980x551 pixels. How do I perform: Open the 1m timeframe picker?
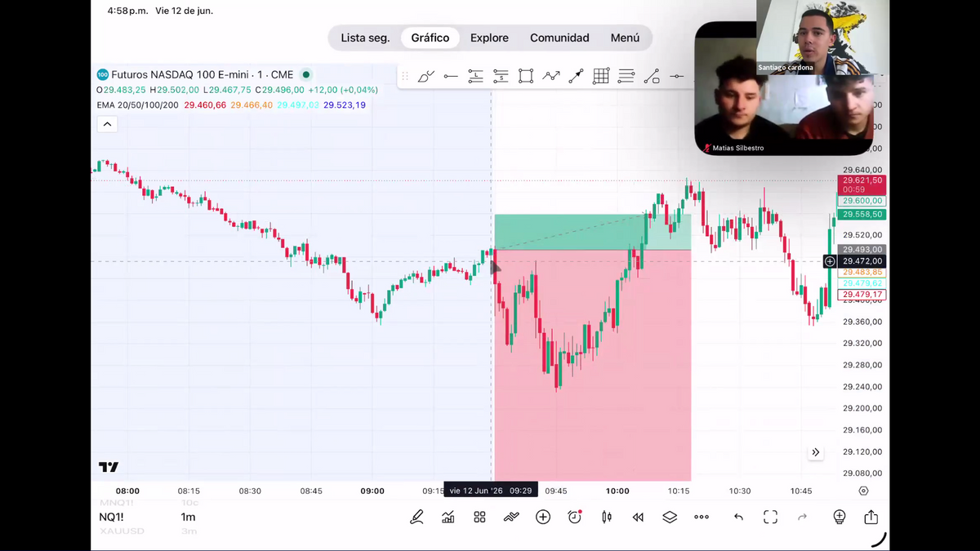pos(188,517)
